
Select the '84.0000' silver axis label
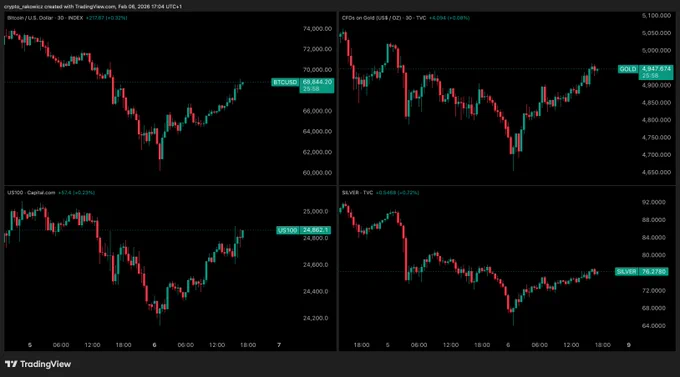[654, 237]
